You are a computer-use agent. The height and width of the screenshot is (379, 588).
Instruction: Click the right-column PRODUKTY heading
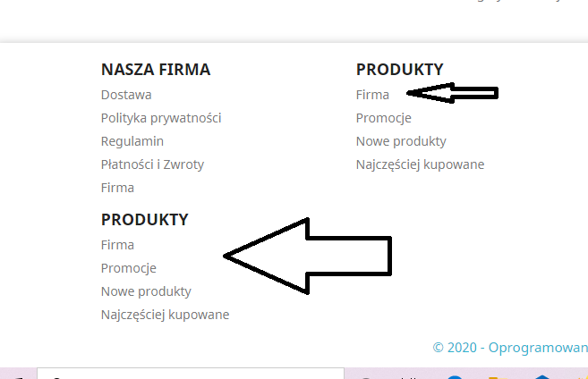point(399,70)
